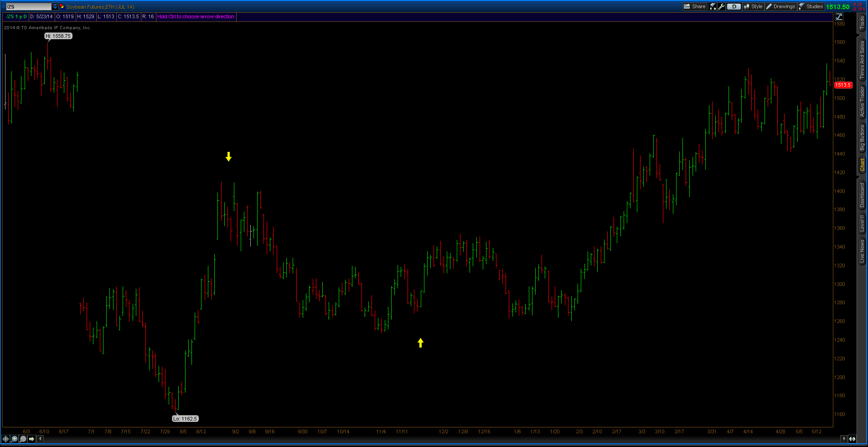Click the /ZS symbol input field

coord(29,7)
